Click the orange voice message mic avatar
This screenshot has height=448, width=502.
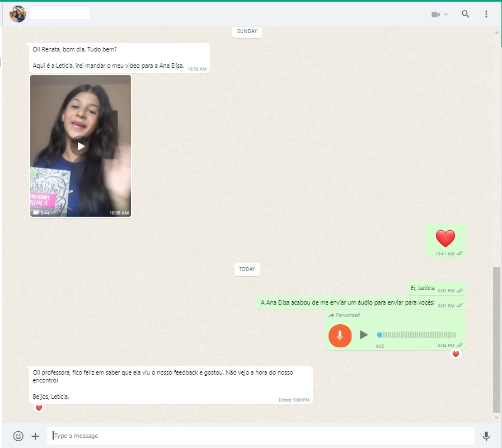click(x=340, y=335)
